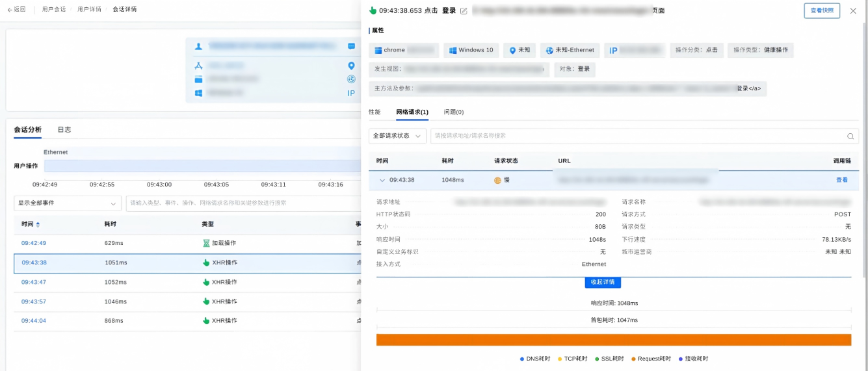Open the 09:43:47 event link

(x=34, y=282)
